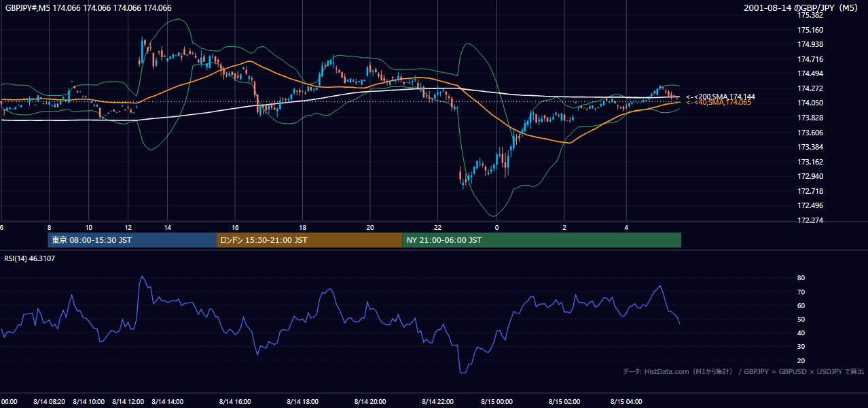Image resolution: width=868 pixels, height=408 pixels.
Task: Click RSI scale value 30
Action: (801, 347)
